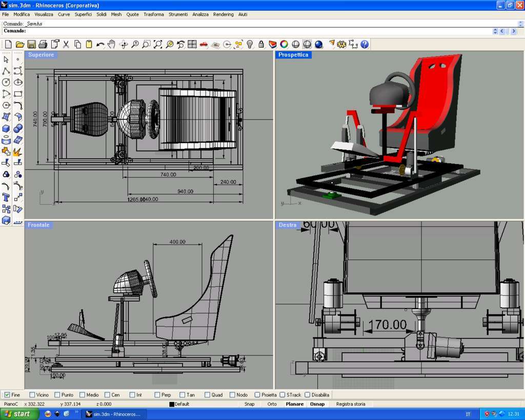
Task: Click sim.3dm Rhinoceros taskbar button
Action: click(113, 414)
